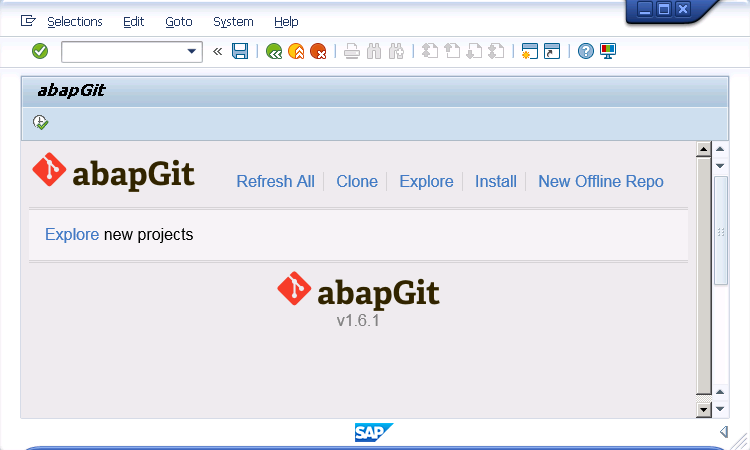Click the Generate Shortcut icon
The width and height of the screenshot is (750, 450).
pos(552,51)
